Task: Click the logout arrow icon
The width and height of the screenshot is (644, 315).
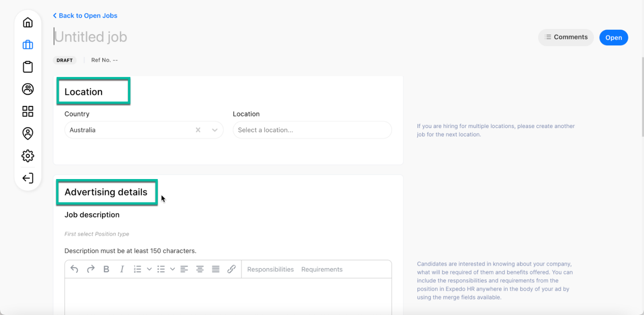Action: click(x=28, y=178)
